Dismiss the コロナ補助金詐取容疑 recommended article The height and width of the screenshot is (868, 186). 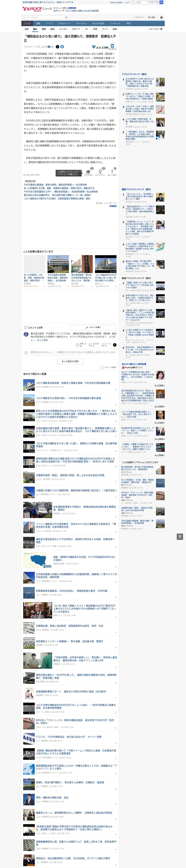116,390
